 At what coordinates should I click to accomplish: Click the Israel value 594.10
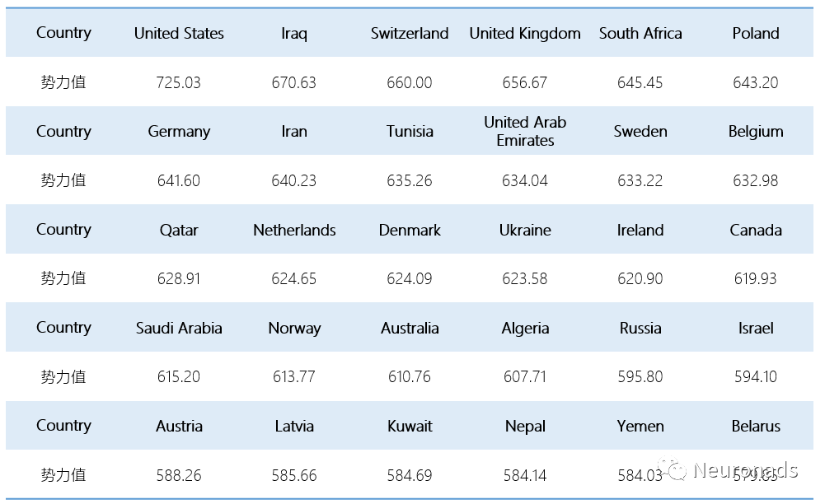click(x=756, y=377)
